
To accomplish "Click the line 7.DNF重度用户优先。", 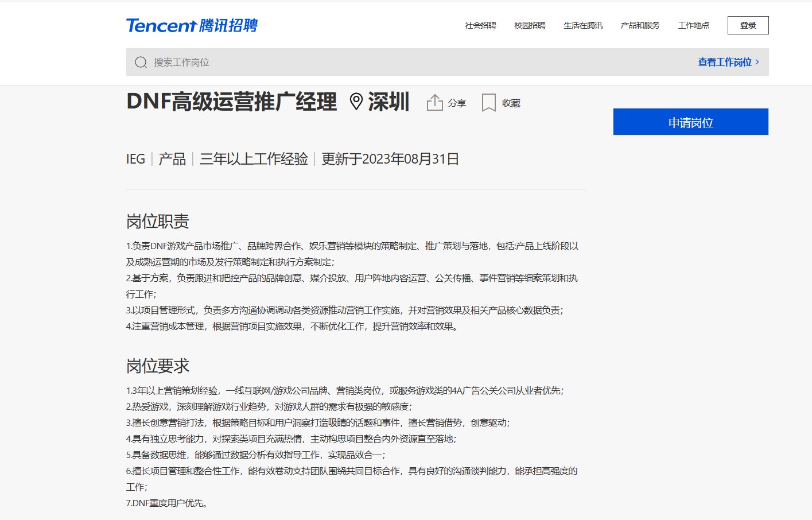I will pos(168,503).
